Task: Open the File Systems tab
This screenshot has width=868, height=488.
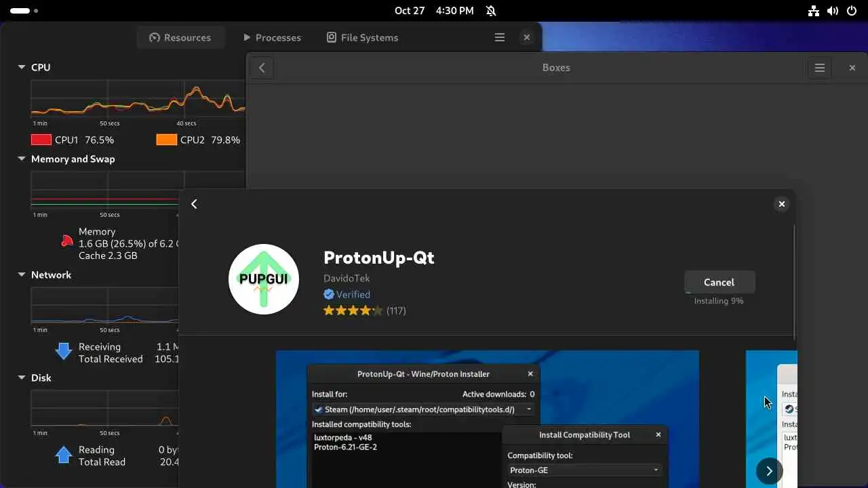Action: pyautogui.click(x=362, y=37)
